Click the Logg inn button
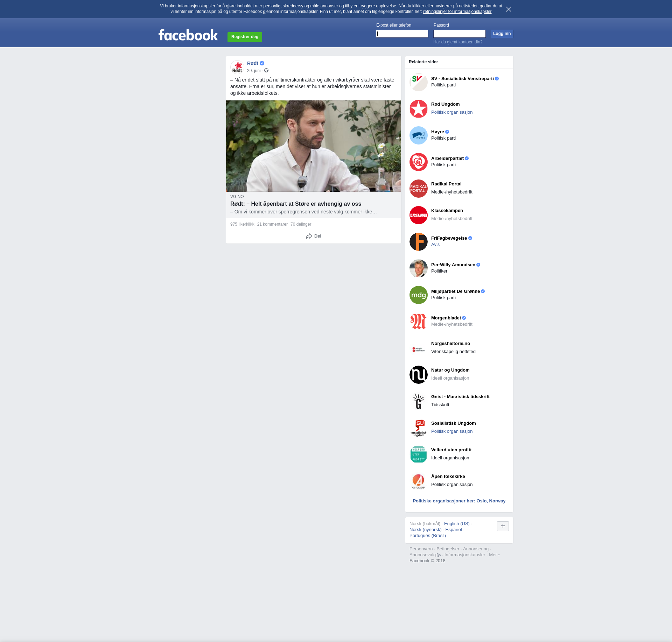The height and width of the screenshot is (642, 672). (502, 34)
